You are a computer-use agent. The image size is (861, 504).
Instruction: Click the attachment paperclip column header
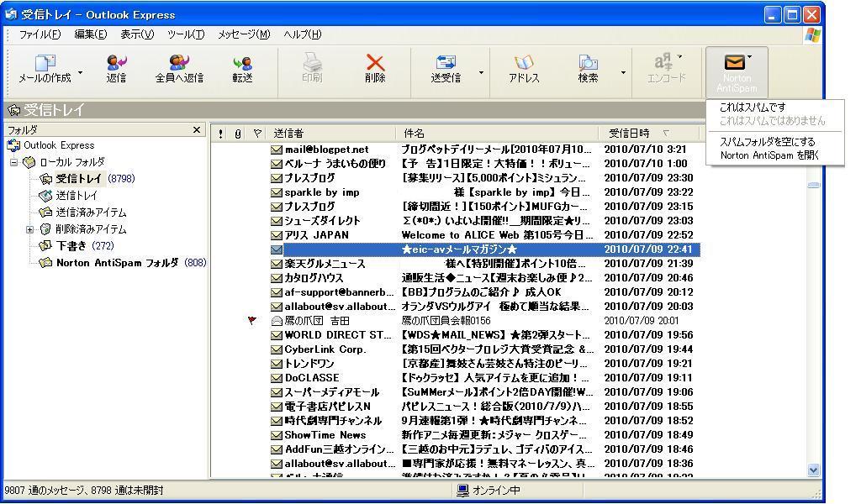click(x=238, y=134)
